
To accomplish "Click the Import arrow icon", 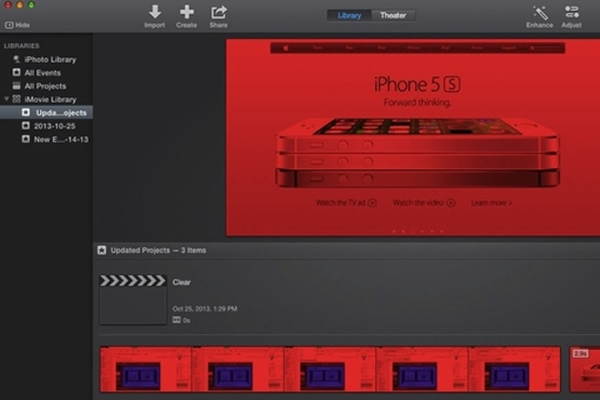I will point(155,13).
